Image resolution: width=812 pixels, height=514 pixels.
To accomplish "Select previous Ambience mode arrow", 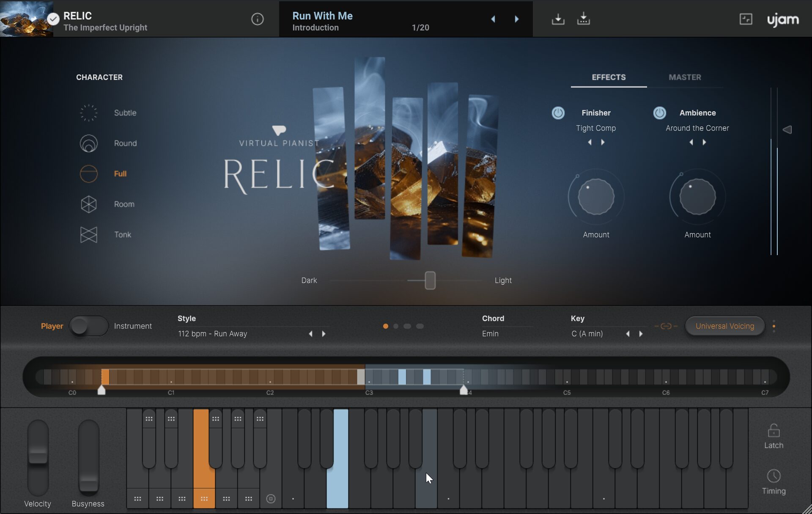I will click(x=691, y=143).
